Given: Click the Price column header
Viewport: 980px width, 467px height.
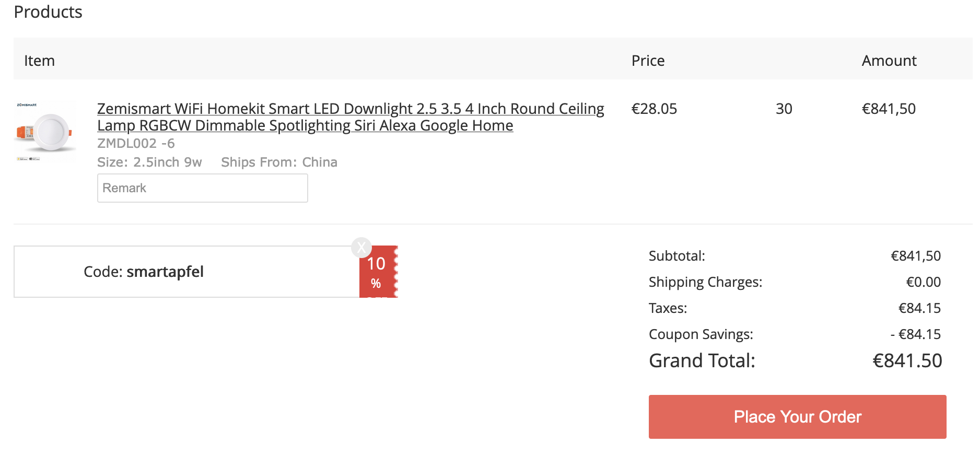Looking at the screenshot, I should pos(648,61).
